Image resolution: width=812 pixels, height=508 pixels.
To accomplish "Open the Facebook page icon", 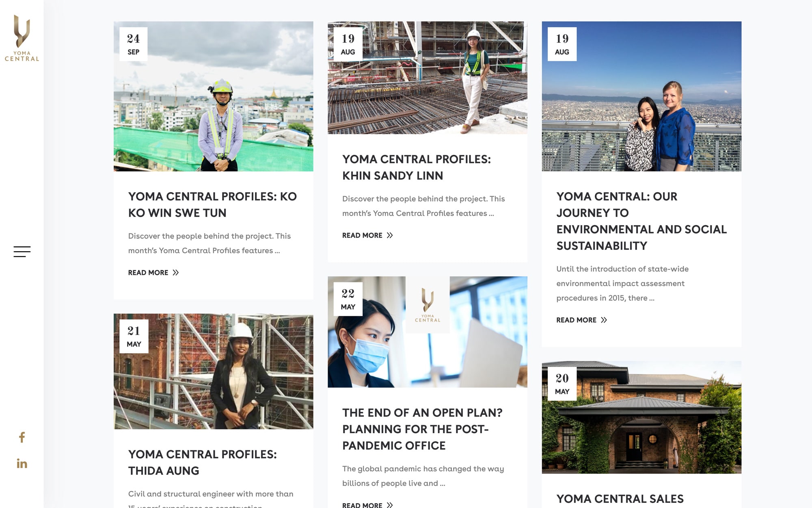I will click(22, 437).
